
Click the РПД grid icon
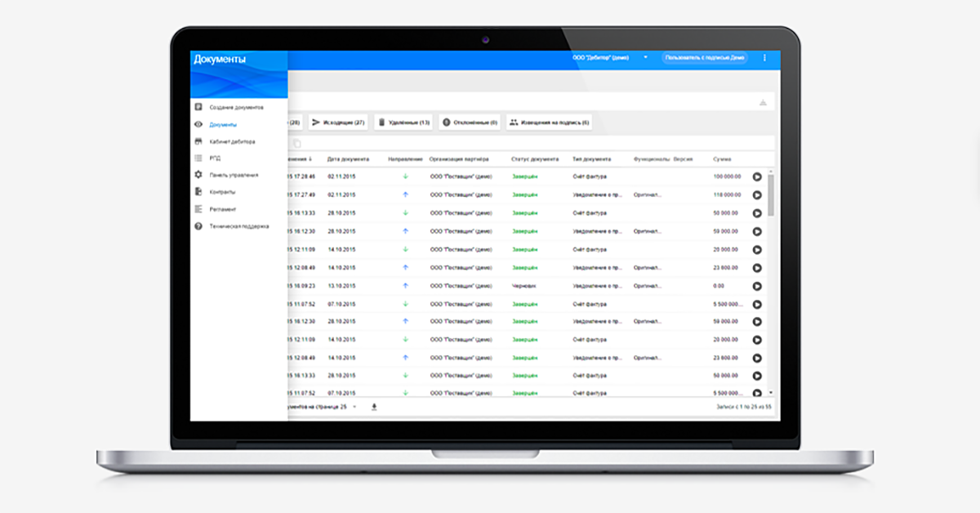197,158
